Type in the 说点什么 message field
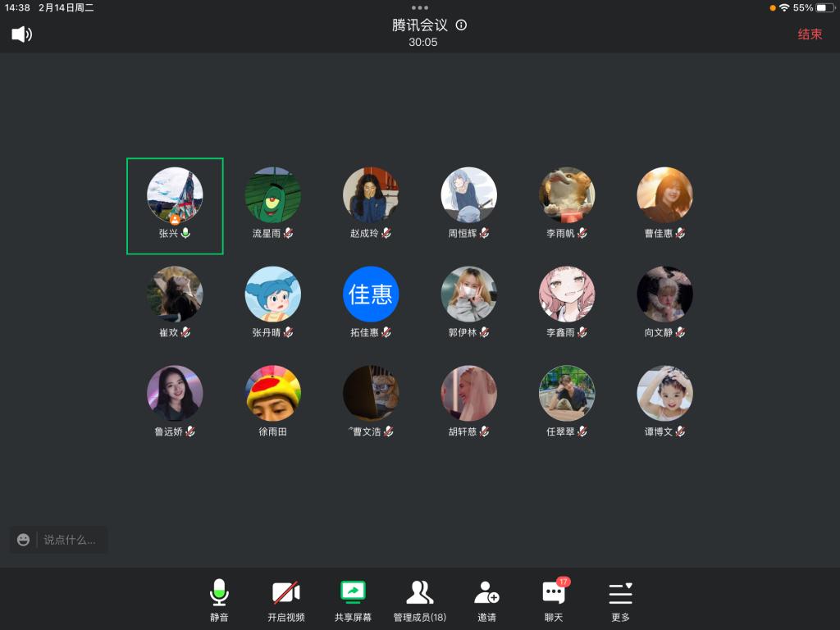The image size is (840, 630). 70,540
